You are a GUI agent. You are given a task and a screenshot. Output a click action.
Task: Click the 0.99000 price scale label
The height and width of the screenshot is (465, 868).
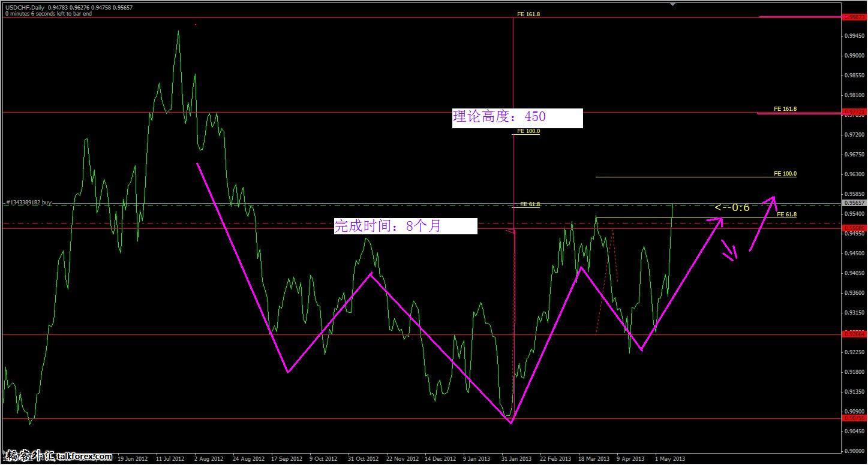(855, 56)
